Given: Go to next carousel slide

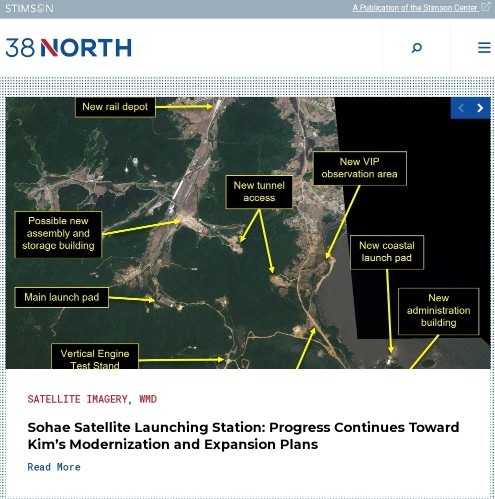Looking at the screenshot, I should click(480, 108).
